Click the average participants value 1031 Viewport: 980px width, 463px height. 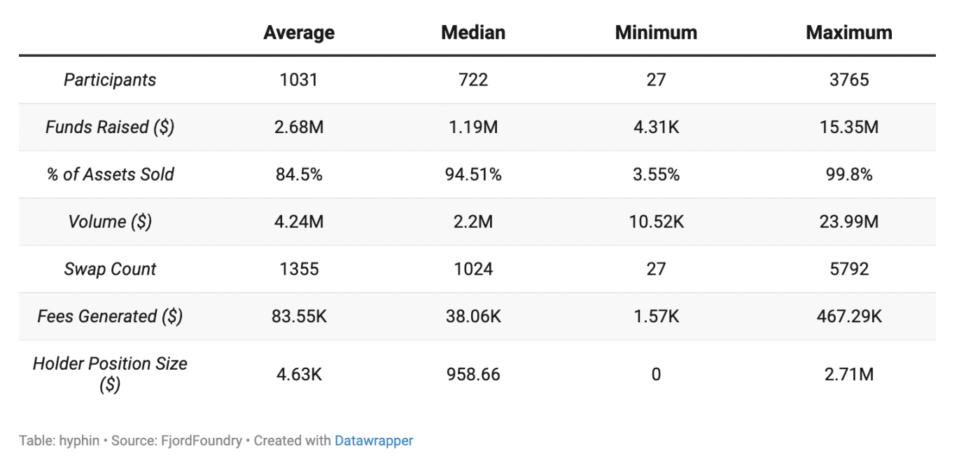click(299, 80)
